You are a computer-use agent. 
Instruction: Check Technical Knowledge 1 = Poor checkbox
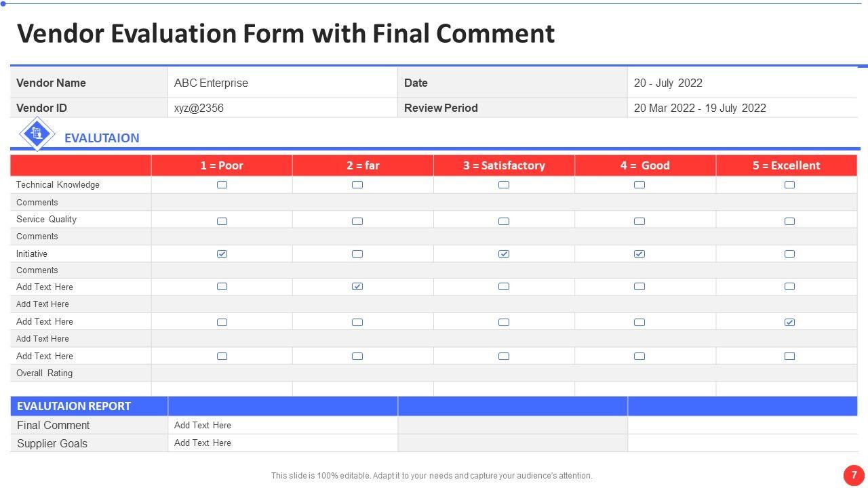pos(222,184)
